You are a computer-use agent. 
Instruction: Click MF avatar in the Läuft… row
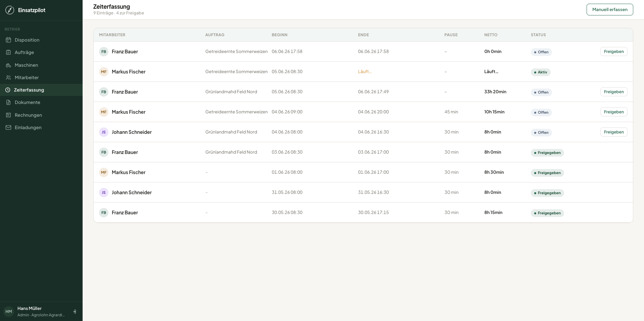point(104,72)
